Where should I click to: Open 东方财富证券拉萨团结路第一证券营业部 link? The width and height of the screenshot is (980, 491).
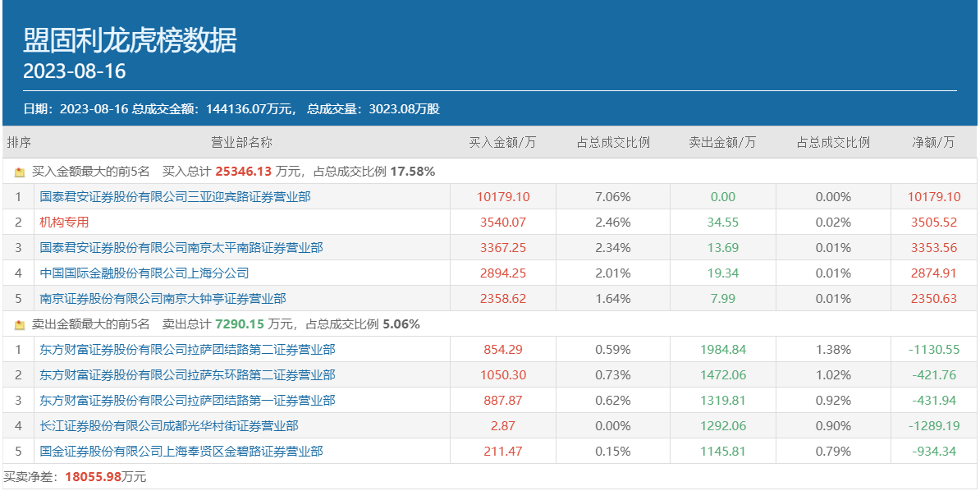187,401
